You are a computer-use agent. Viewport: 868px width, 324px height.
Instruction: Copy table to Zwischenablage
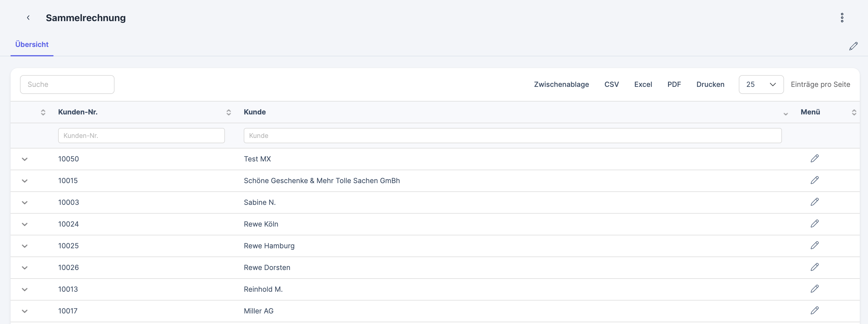click(x=561, y=85)
